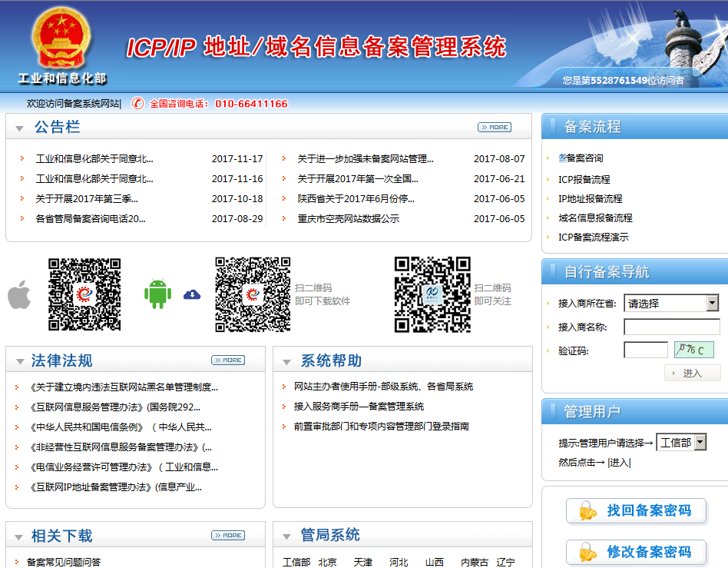The width and height of the screenshot is (728, 568).
Task: Click the Apple download icon
Action: pyautogui.click(x=19, y=294)
